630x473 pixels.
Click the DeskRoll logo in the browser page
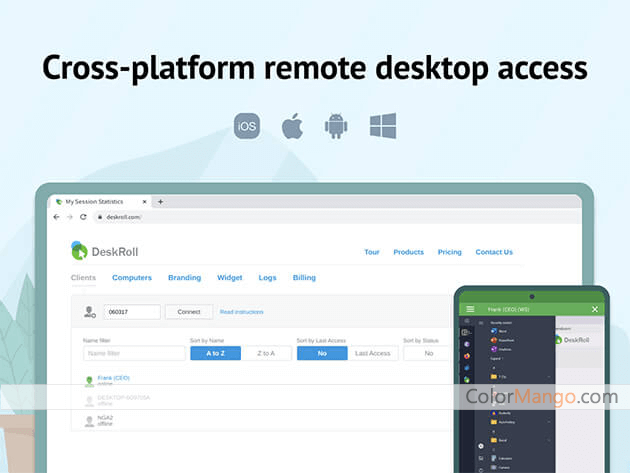pyautogui.click(x=104, y=251)
